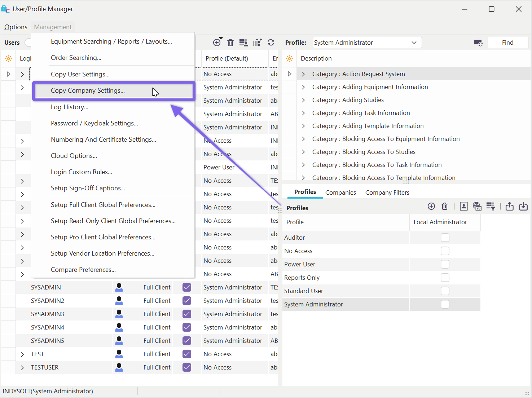Open the Profile dropdown showing System Administrator
Image resolution: width=532 pixels, height=398 pixels.
click(x=414, y=43)
